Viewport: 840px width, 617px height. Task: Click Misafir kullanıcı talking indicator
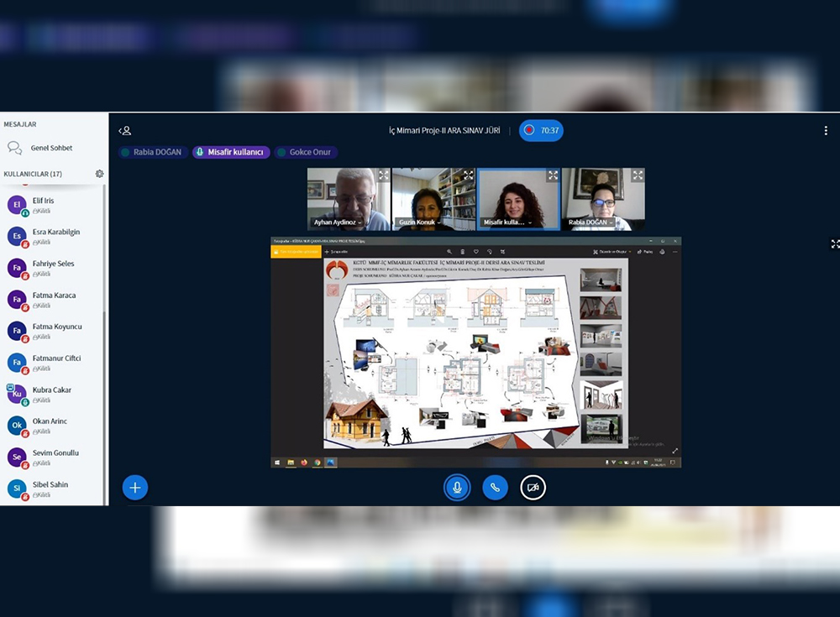pos(231,153)
